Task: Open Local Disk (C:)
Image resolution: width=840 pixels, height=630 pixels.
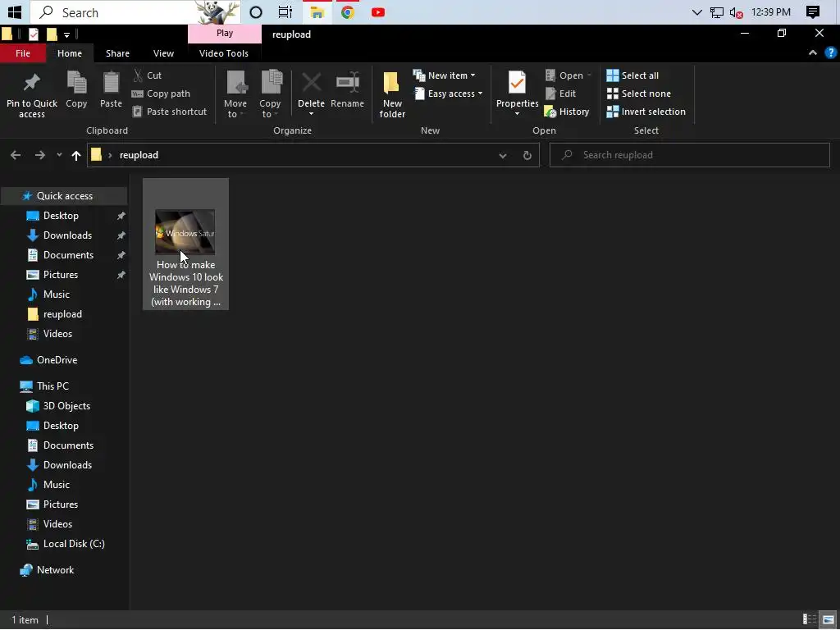Action: coord(73,544)
